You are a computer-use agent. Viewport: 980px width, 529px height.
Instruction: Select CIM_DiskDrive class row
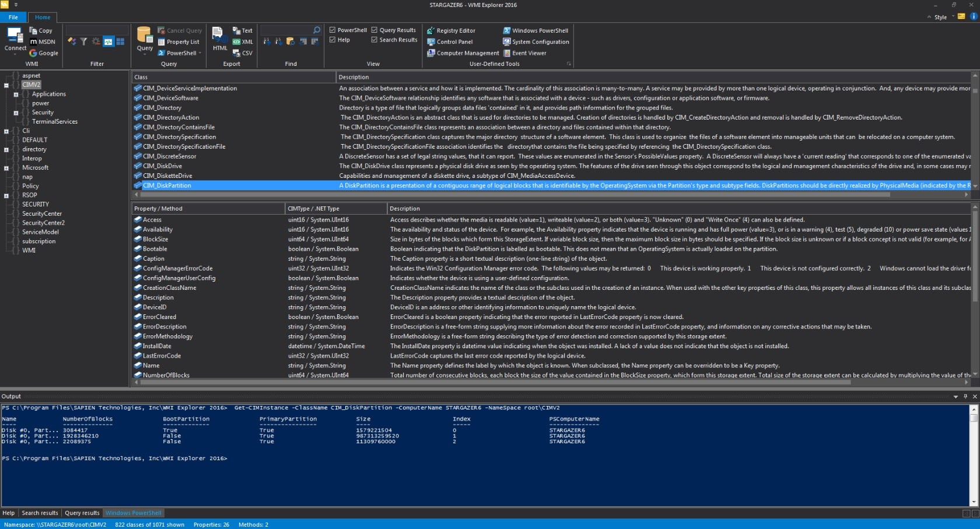tap(551, 166)
